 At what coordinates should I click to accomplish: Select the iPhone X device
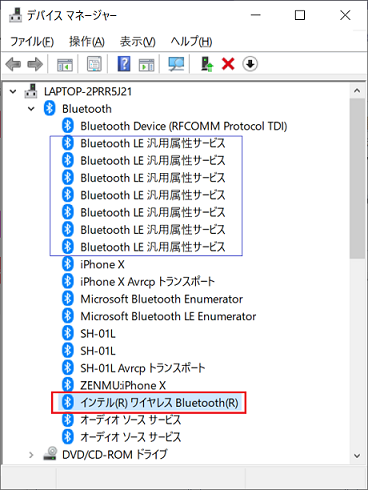tap(102, 264)
